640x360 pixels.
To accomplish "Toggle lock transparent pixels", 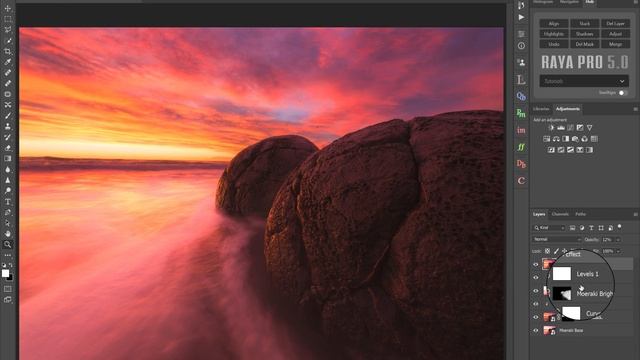I will [x=547, y=251].
